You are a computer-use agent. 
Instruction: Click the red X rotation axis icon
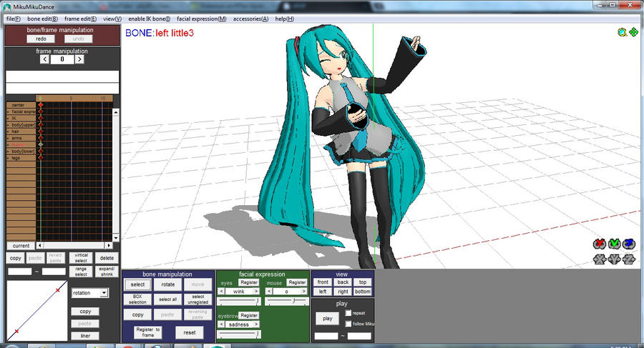600,244
